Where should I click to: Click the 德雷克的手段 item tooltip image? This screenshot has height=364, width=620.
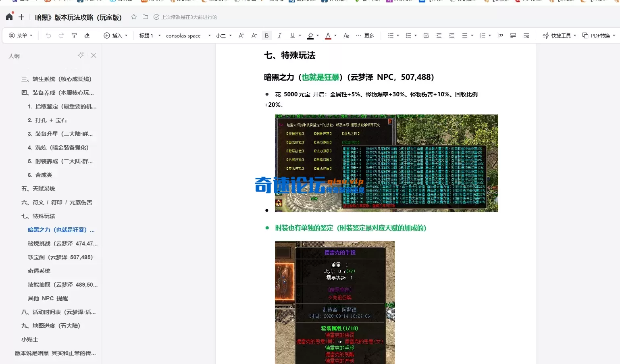coord(335,302)
